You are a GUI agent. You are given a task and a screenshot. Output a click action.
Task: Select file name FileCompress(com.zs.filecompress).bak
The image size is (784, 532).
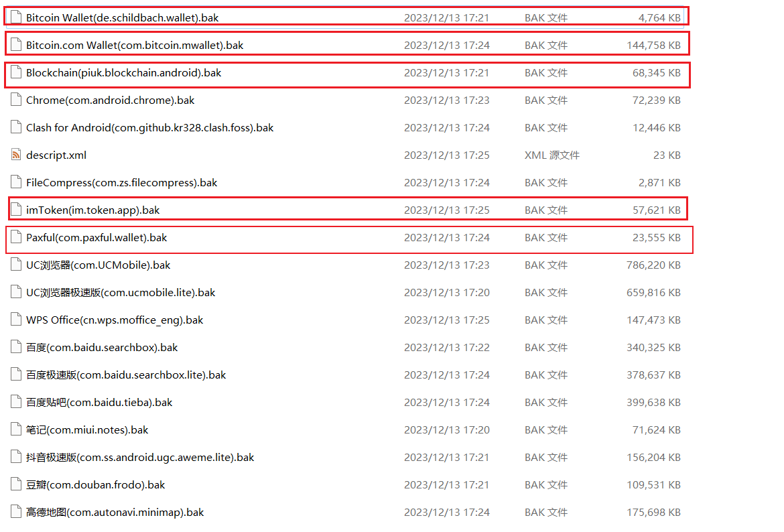[x=121, y=183]
